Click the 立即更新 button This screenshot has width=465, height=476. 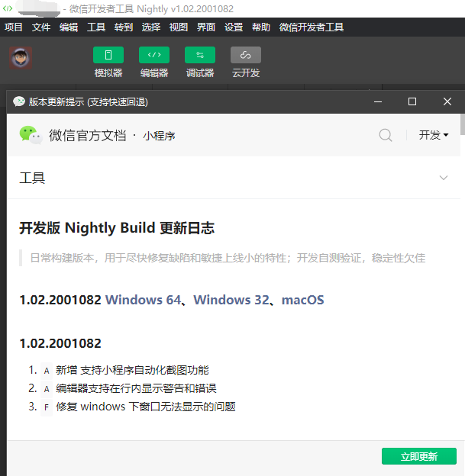[x=419, y=456]
